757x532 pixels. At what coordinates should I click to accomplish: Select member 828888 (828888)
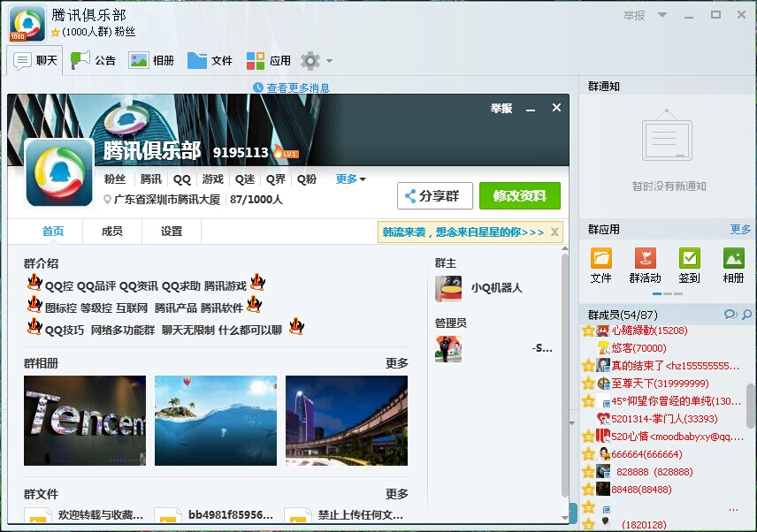pyautogui.click(x=662, y=472)
